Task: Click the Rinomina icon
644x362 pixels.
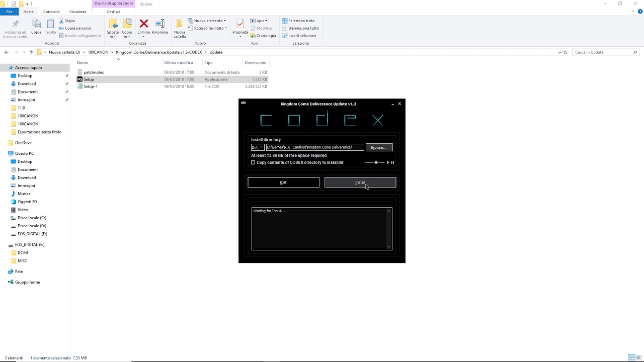Action: 160,24
